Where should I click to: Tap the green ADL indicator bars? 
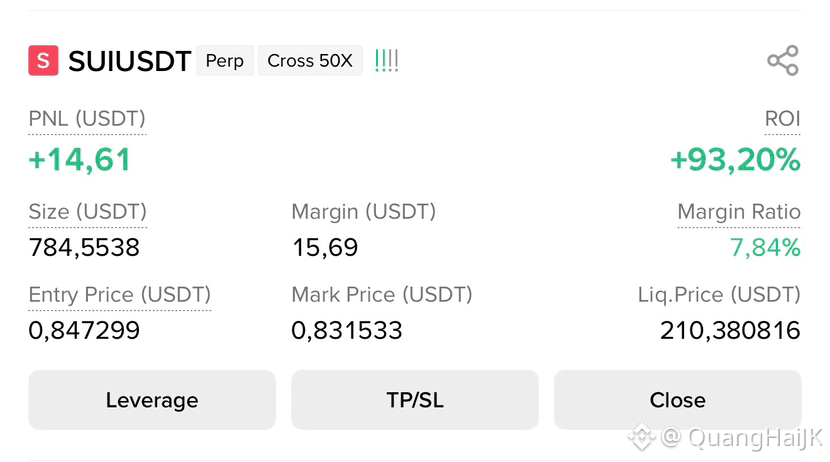(x=386, y=60)
